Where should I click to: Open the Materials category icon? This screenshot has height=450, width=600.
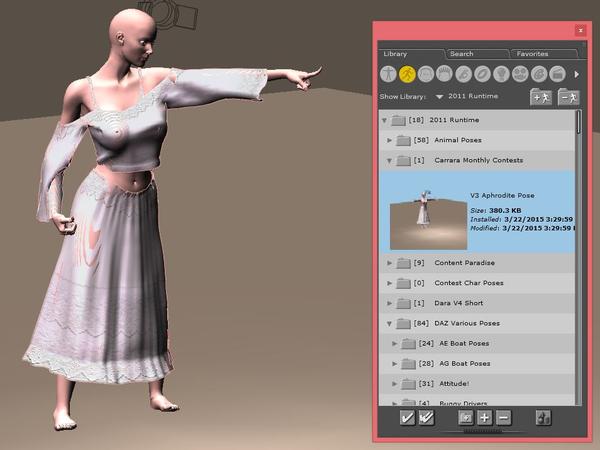point(539,73)
